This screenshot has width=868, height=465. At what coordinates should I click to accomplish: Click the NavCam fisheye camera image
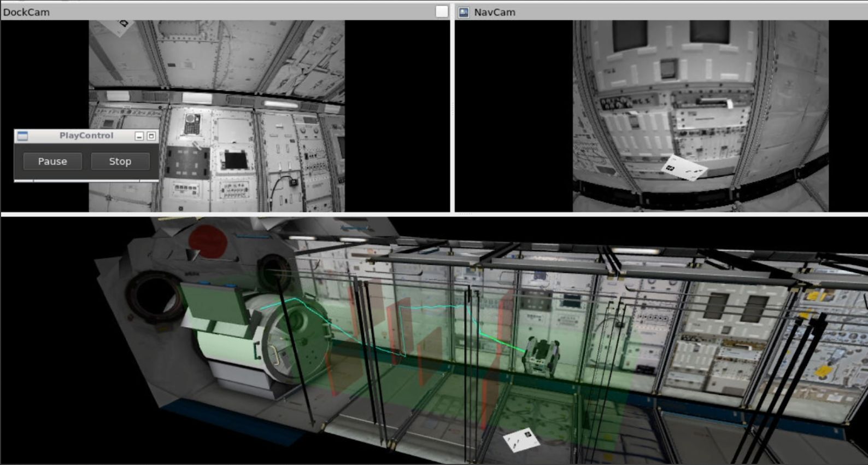pyautogui.click(x=701, y=116)
